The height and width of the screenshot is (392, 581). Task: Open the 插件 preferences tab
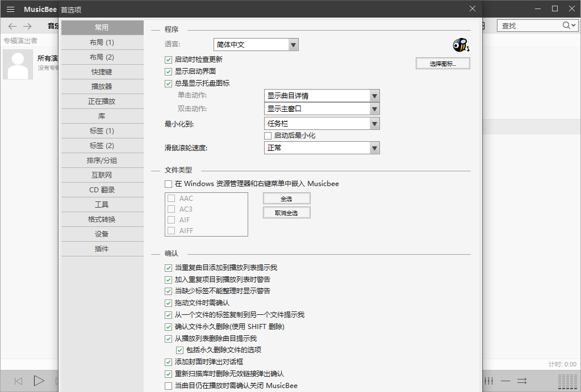tap(102, 249)
